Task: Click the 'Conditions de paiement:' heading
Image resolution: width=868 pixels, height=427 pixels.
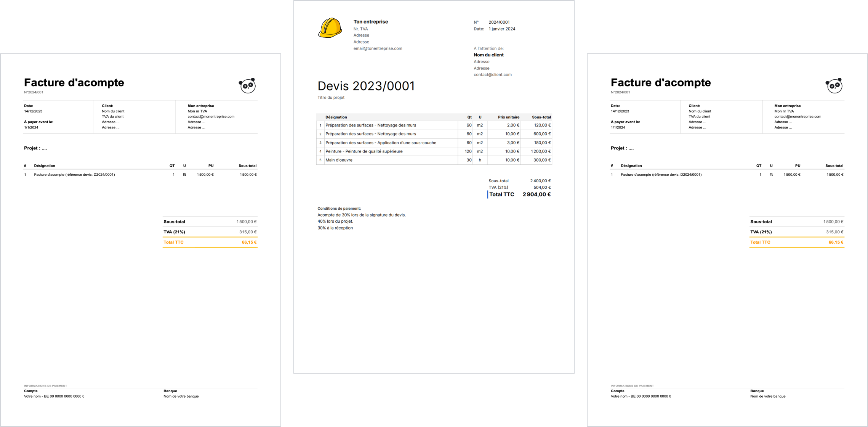Action: tap(339, 209)
